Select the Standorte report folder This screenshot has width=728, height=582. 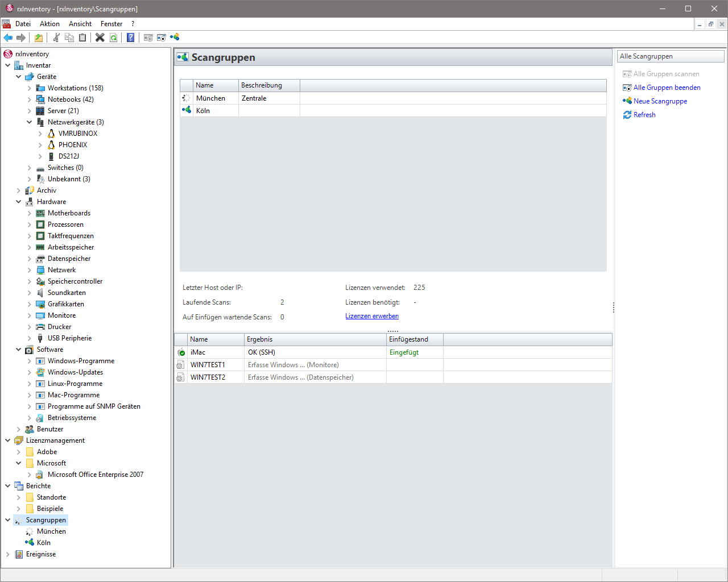click(x=51, y=497)
